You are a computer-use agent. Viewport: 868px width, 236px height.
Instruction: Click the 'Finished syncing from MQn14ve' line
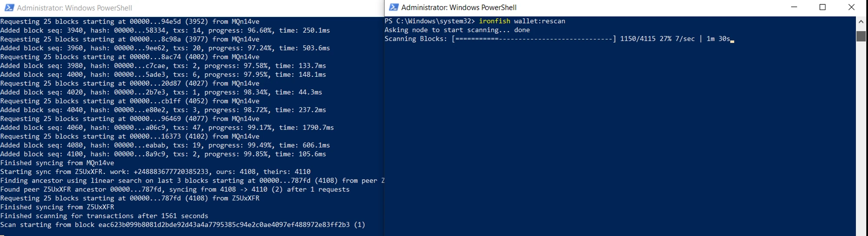point(57,163)
